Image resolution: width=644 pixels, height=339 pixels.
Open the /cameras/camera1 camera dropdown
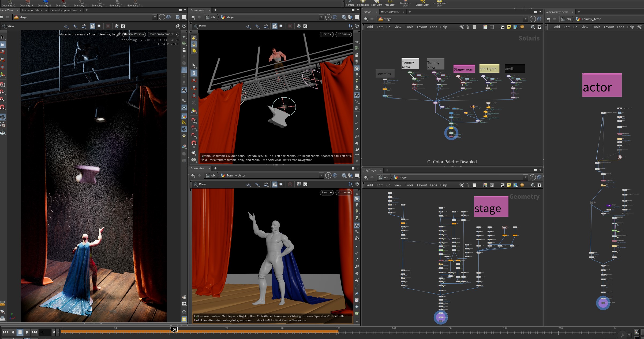(x=163, y=34)
